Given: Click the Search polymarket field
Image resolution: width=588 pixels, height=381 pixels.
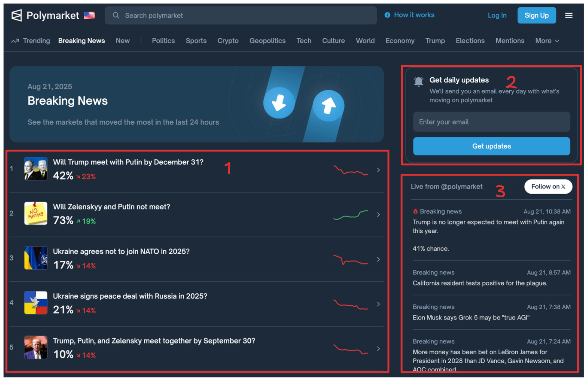Looking at the screenshot, I should coord(241,15).
